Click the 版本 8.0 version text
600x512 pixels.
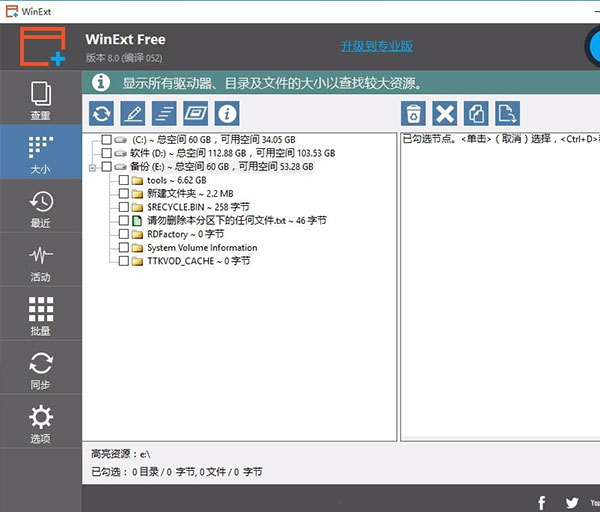pyautogui.click(x=124, y=58)
